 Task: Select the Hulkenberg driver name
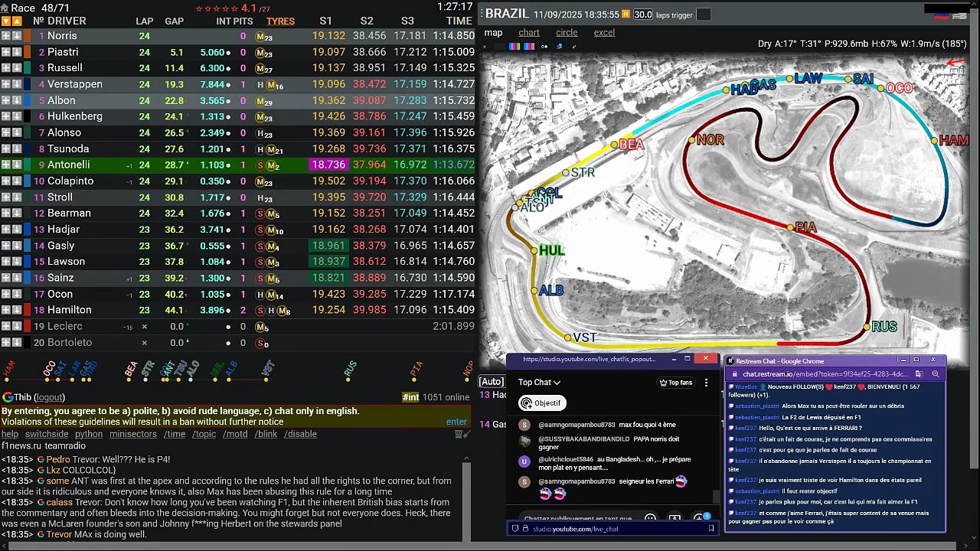coord(75,116)
